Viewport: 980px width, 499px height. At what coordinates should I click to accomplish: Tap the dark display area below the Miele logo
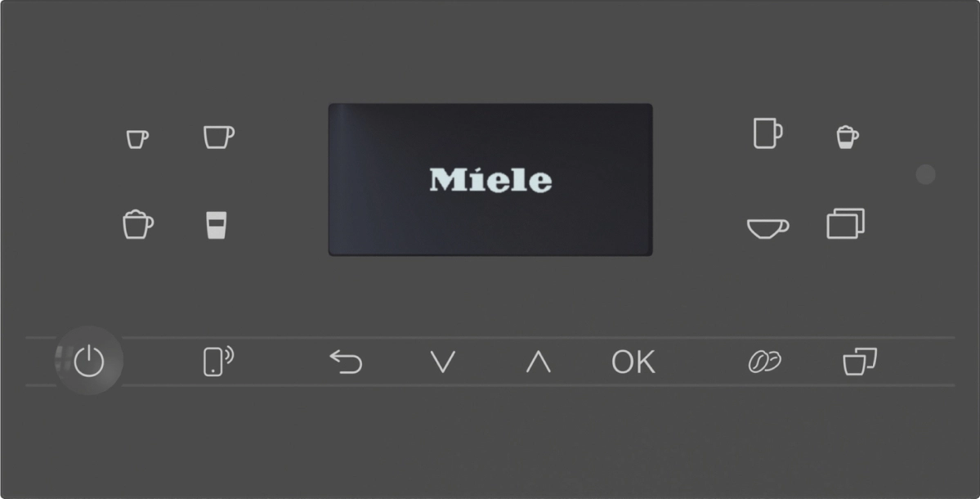point(490,225)
